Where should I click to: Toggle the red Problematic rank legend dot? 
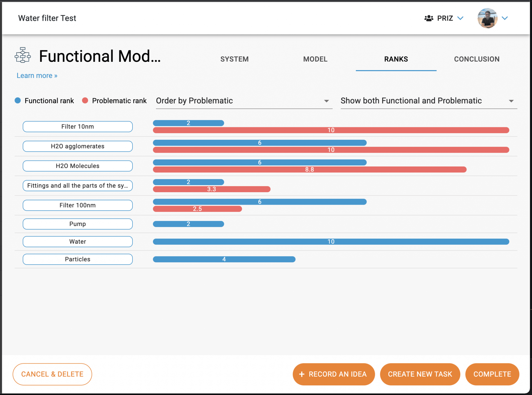click(x=85, y=101)
